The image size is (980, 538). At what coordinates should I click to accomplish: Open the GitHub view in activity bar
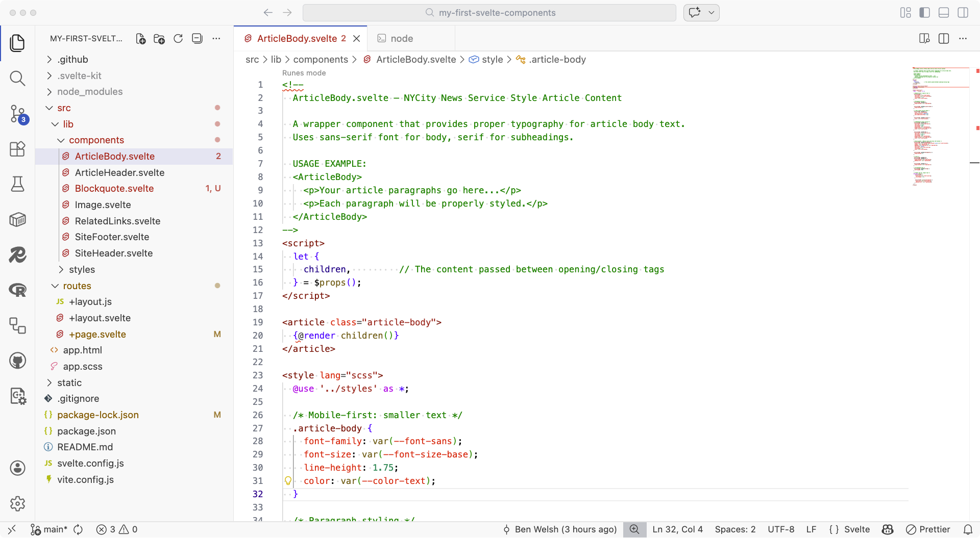(x=17, y=361)
